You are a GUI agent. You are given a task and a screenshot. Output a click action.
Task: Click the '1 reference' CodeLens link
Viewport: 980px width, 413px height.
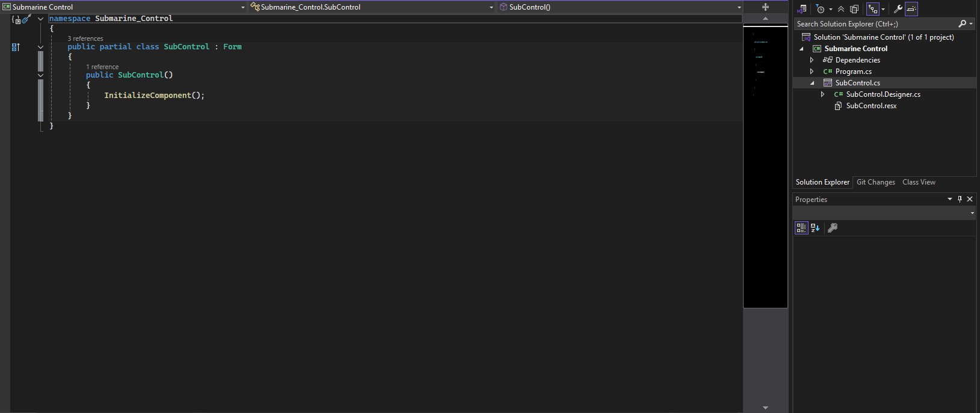click(102, 67)
